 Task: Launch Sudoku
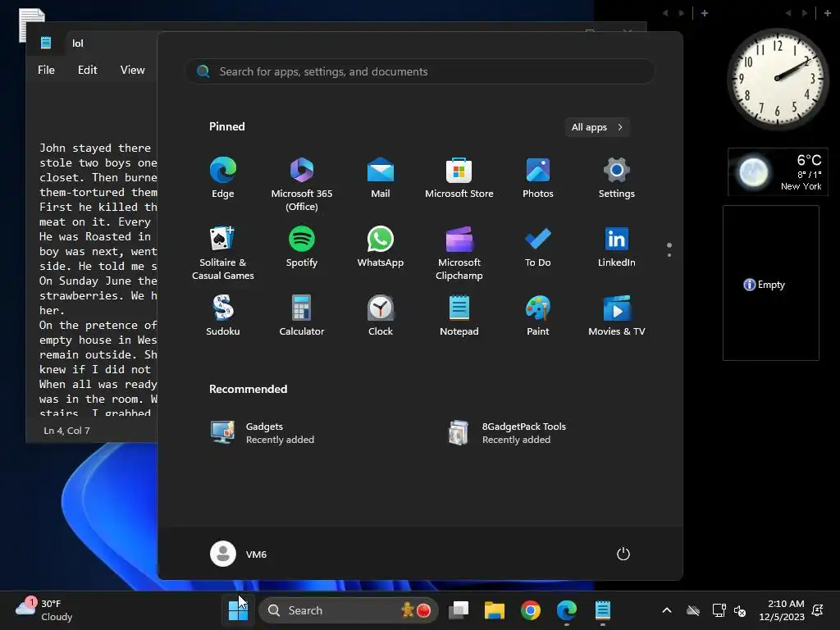coord(223,316)
